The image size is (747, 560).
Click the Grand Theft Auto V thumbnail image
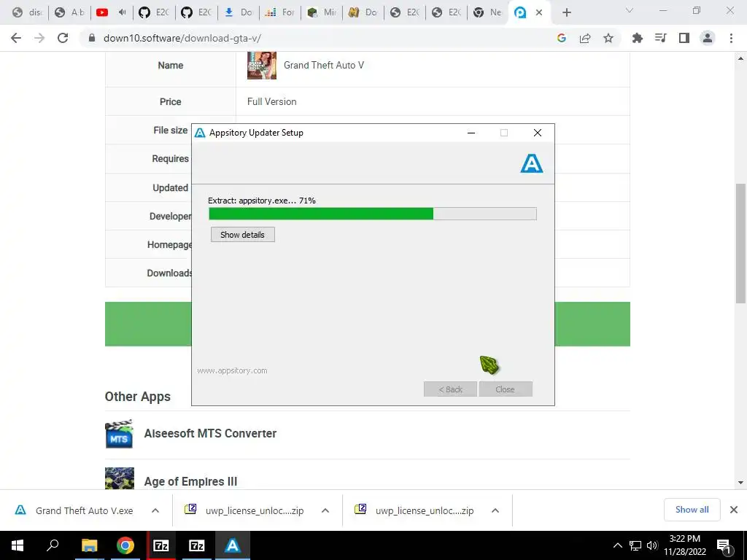point(262,65)
